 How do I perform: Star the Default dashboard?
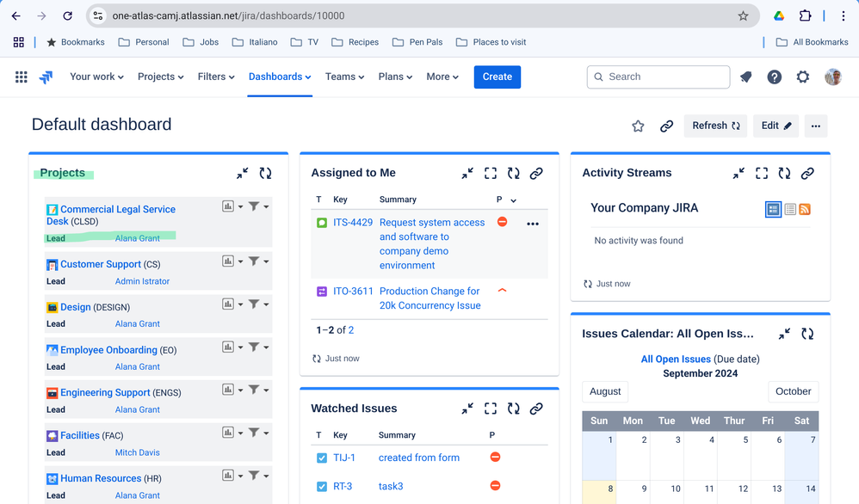pos(638,126)
